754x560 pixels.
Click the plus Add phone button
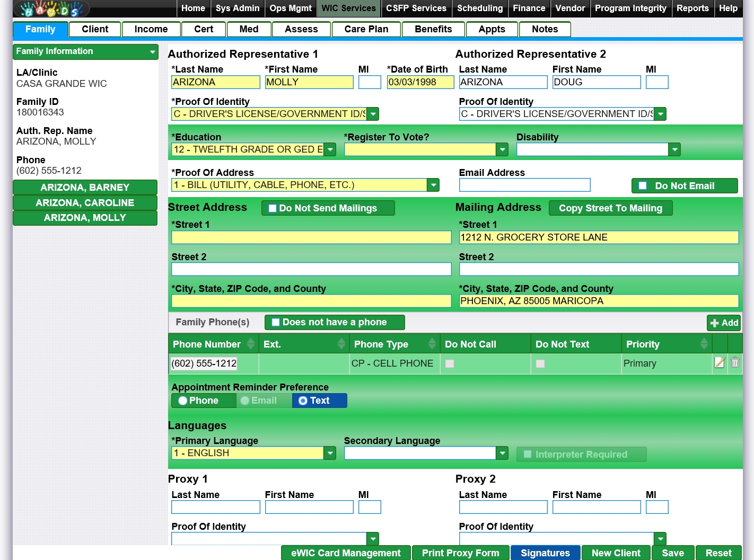coord(724,323)
